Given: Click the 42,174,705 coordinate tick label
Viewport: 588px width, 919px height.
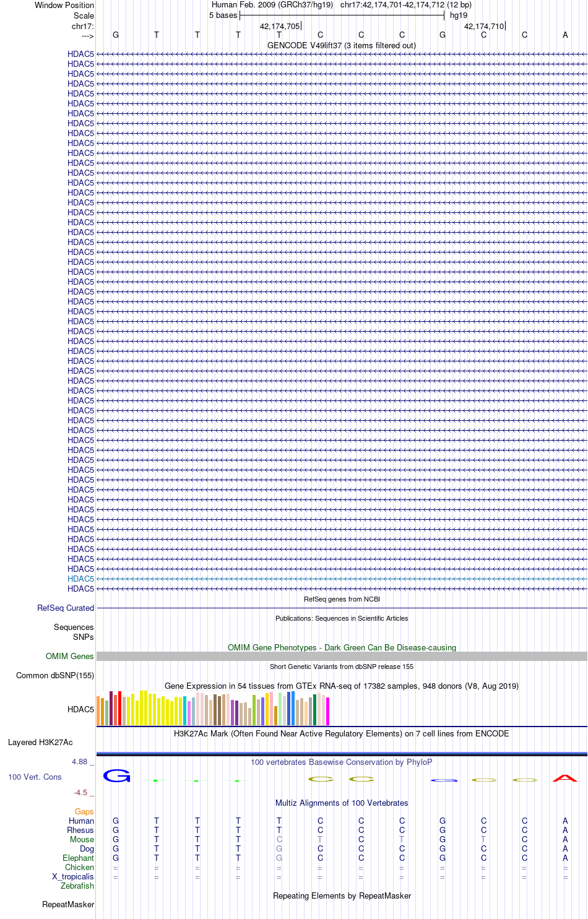Looking at the screenshot, I should [280, 26].
